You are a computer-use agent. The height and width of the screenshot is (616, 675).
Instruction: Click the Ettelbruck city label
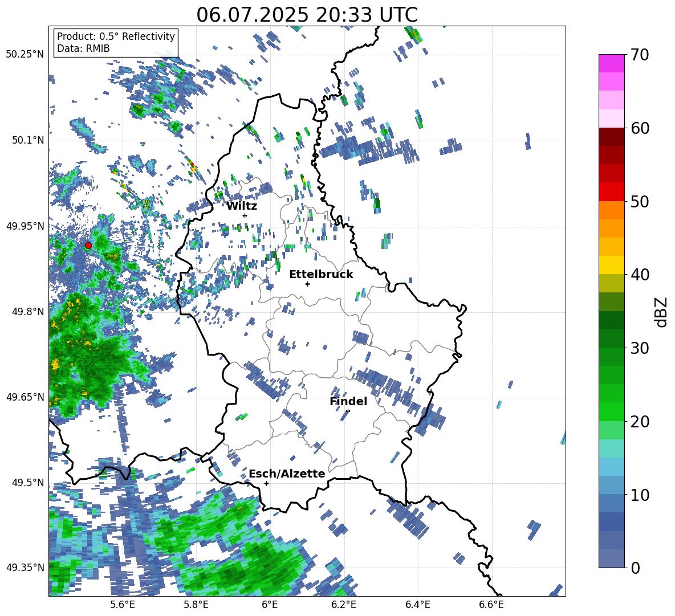pos(321,275)
